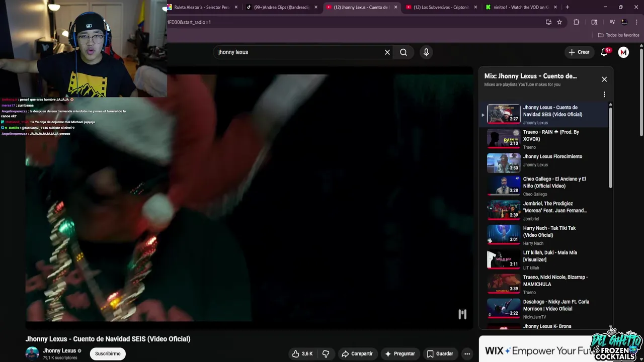Subscribe with the Suscribirme button

click(x=108, y=354)
